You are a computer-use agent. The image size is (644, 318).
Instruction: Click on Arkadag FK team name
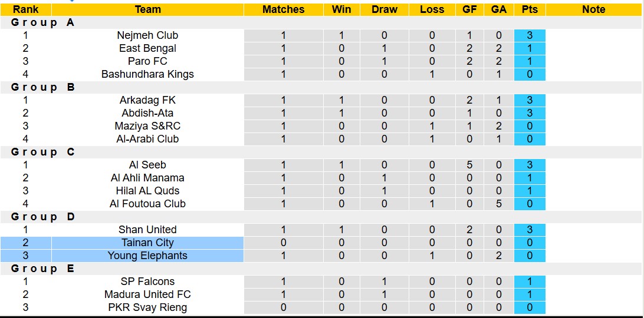coord(147,100)
